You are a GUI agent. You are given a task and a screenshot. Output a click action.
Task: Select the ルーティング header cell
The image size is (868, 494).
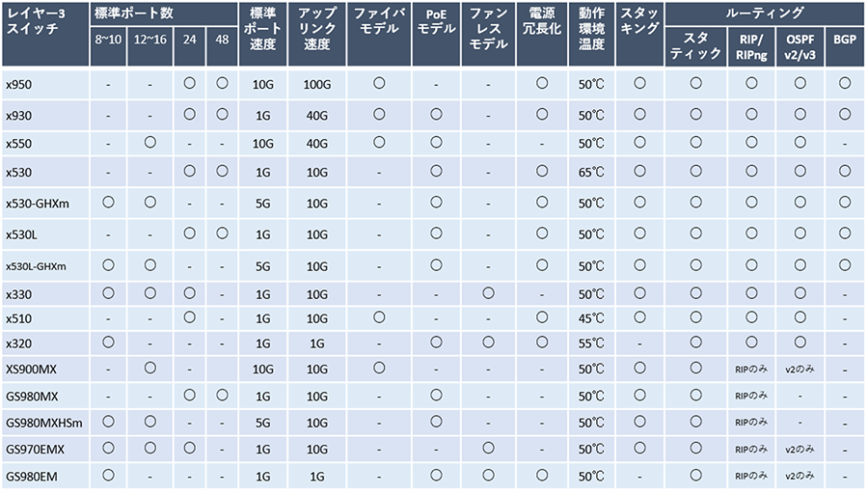pos(765,14)
